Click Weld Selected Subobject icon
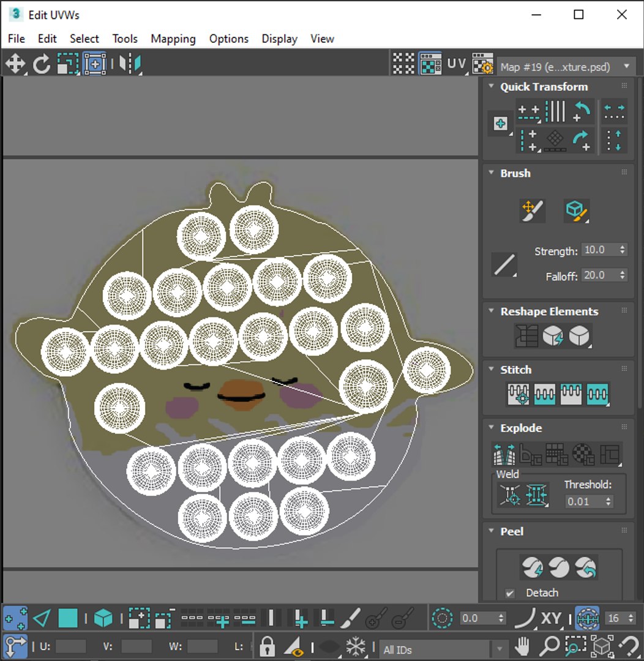 click(x=536, y=495)
